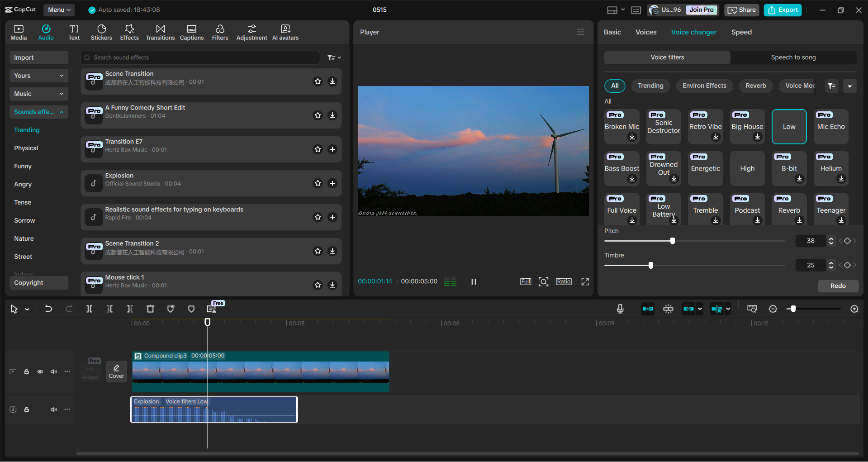The width and height of the screenshot is (868, 462).
Task: Mute the audio track
Action: click(53, 409)
